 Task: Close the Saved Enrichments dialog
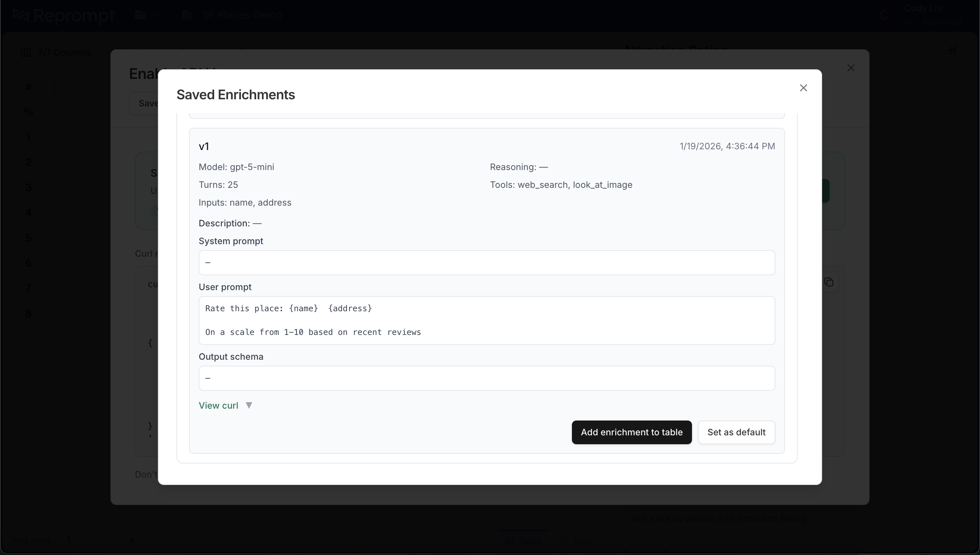pyautogui.click(x=803, y=88)
